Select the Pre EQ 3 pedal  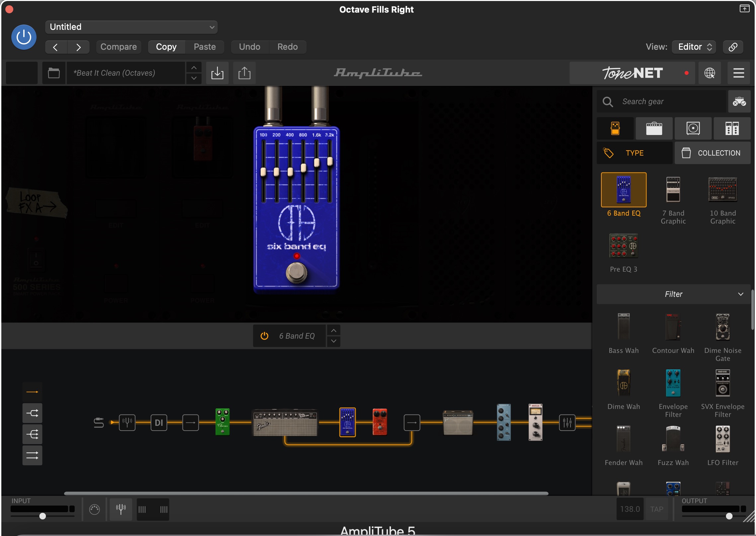[624, 246]
